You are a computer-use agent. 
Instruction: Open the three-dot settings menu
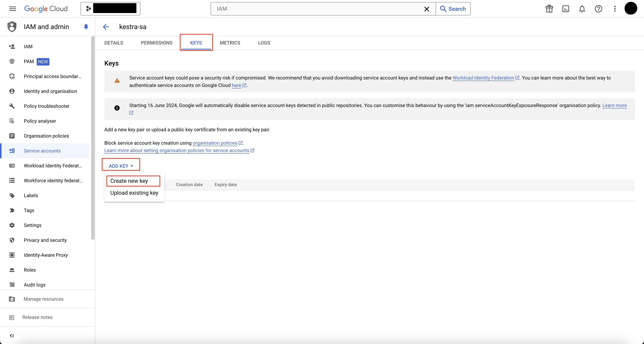615,9
